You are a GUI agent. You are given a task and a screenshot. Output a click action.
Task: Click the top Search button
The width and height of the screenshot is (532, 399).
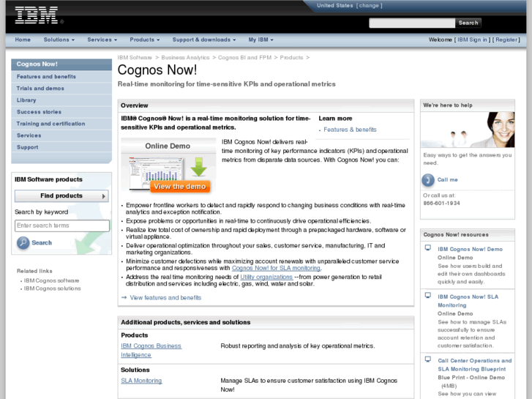click(468, 23)
